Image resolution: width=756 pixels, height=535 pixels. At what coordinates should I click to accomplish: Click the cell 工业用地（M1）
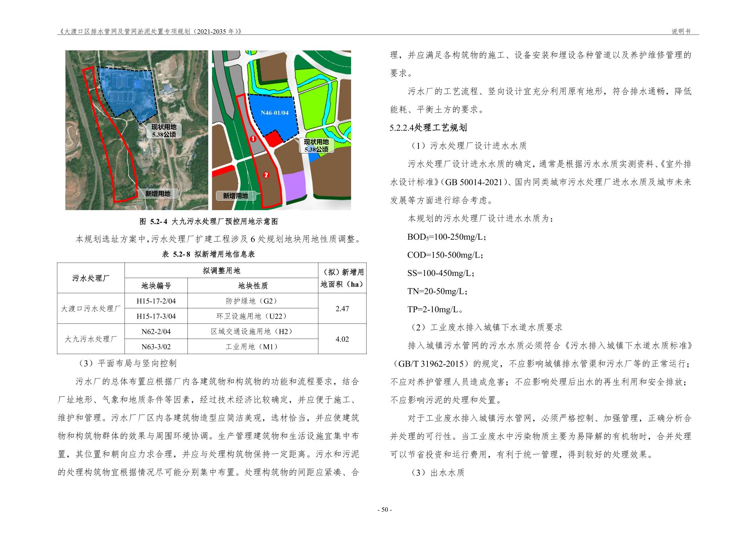253,347
